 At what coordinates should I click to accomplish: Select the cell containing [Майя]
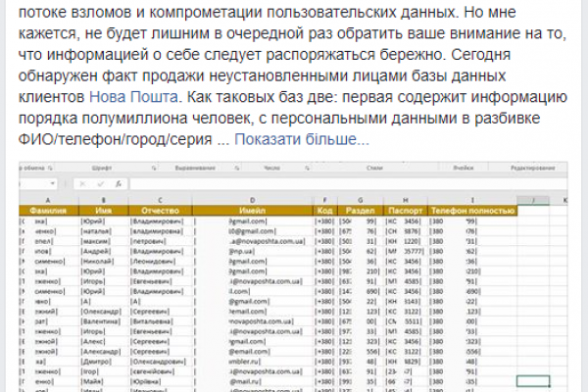(104, 382)
